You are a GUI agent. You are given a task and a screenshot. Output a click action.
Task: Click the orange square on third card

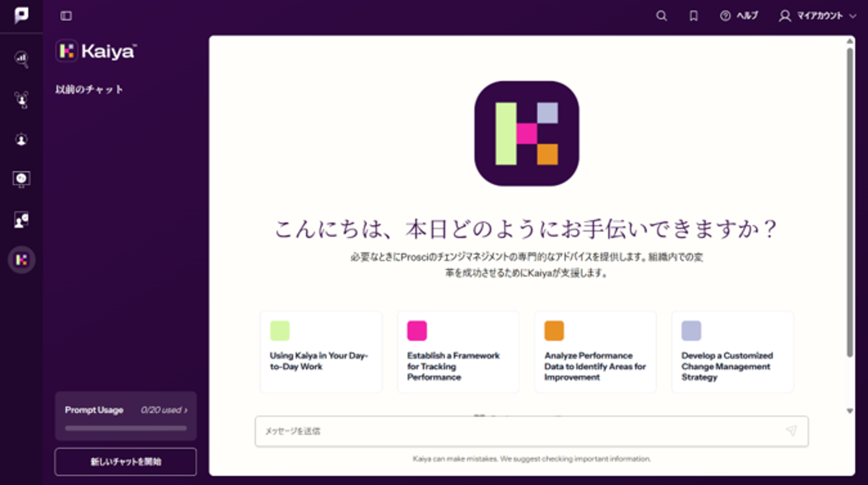click(x=554, y=331)
